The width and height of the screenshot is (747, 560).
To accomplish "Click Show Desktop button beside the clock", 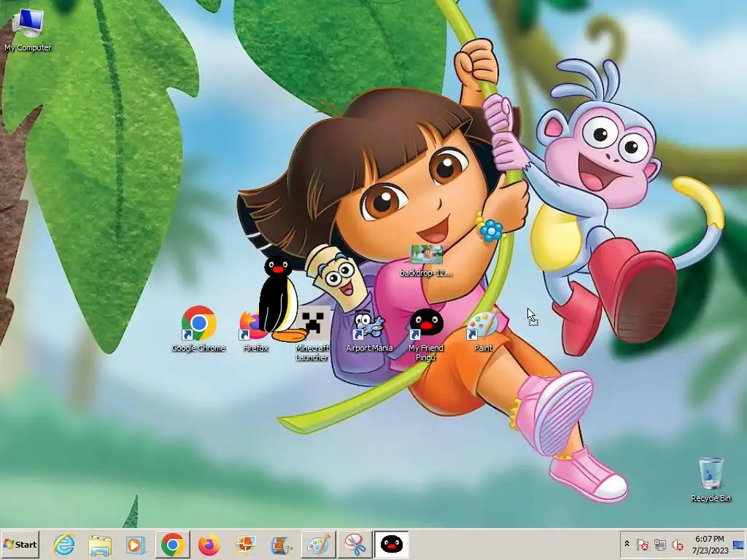I will tap(739, 544).
